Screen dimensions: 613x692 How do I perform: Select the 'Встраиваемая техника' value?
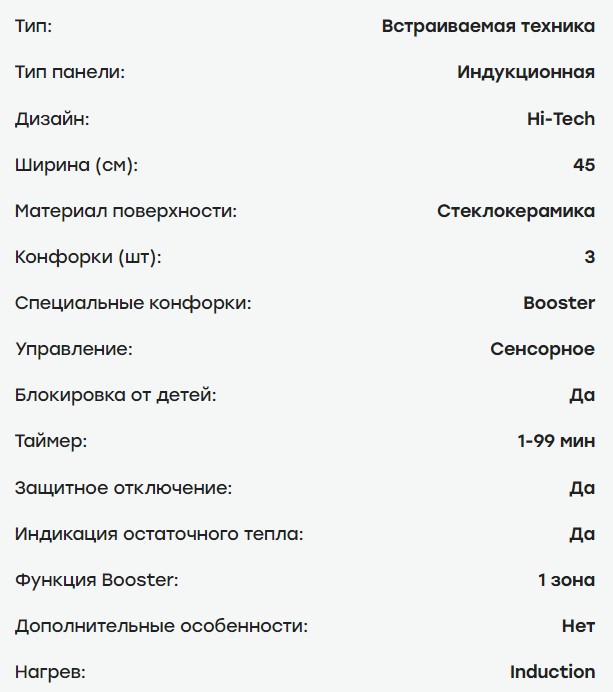click(x=488, y=26)
